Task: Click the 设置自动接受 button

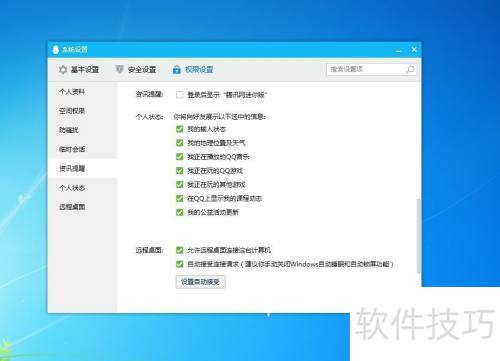Action: tap(200, 282)
